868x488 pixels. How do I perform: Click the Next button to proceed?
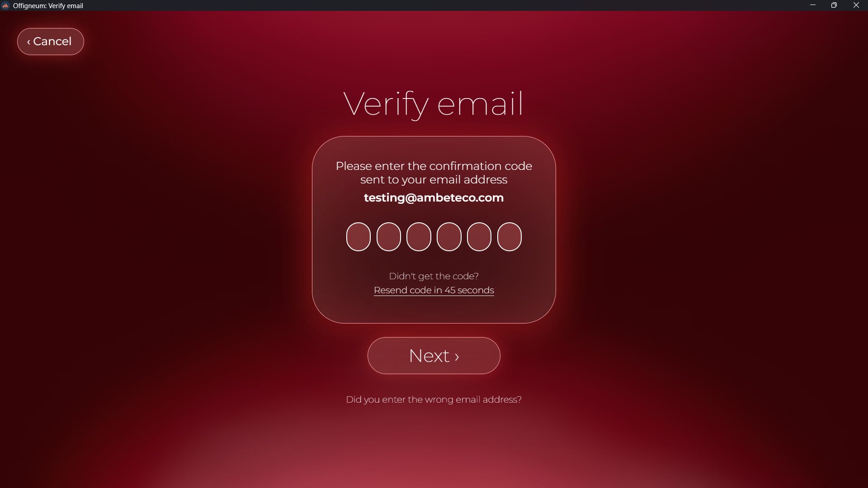434,355
